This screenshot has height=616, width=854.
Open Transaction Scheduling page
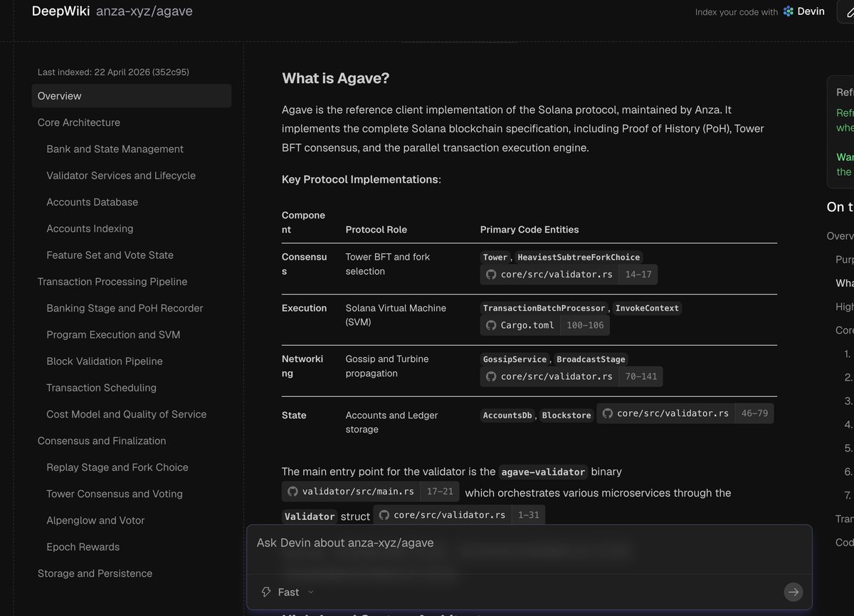tap(101, 388)
